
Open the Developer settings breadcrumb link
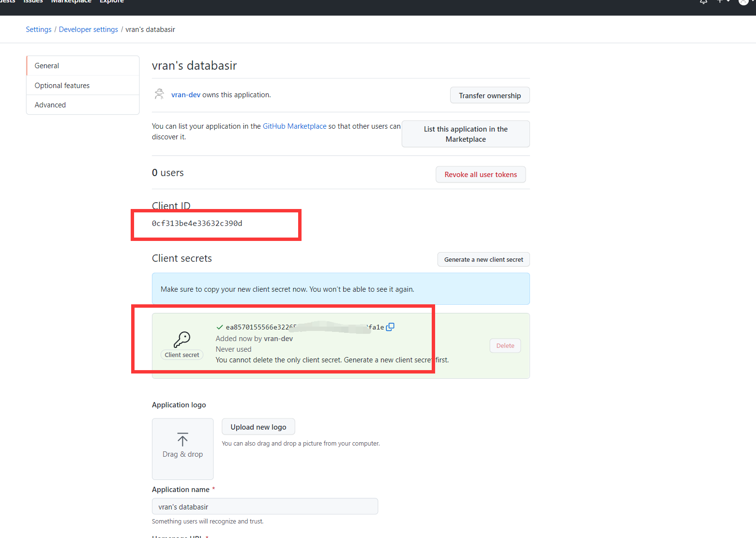pos(88,29)
